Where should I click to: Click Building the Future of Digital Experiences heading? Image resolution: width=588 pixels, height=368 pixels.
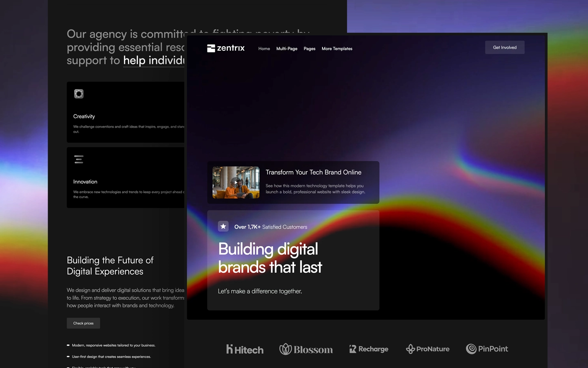pyautogui.click(x=110, y=266)
